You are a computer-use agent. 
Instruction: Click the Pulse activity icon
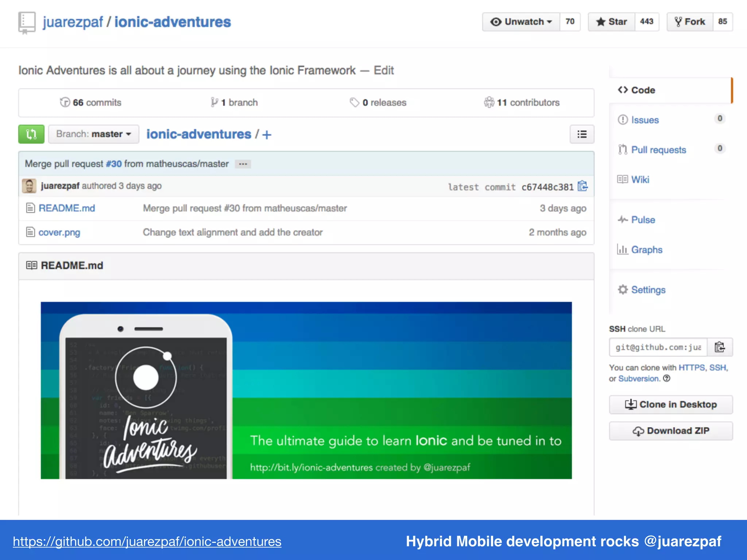(x=623, y=219)
